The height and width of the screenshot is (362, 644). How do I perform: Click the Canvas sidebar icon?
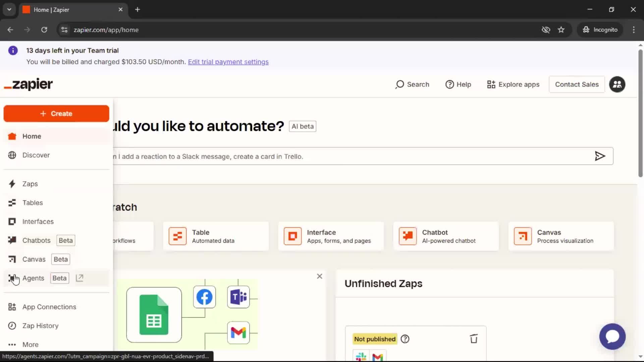pyautogui.click(x=12, y=259)
